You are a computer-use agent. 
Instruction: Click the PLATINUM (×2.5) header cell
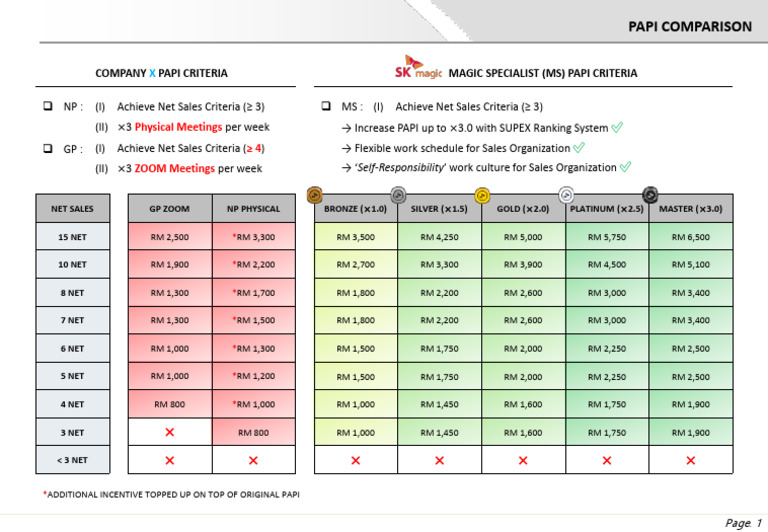click(x=607, y=209)
